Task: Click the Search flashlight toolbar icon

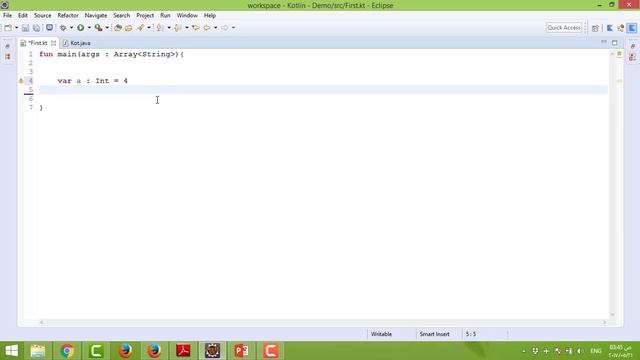Action: [x=141, y=28]
